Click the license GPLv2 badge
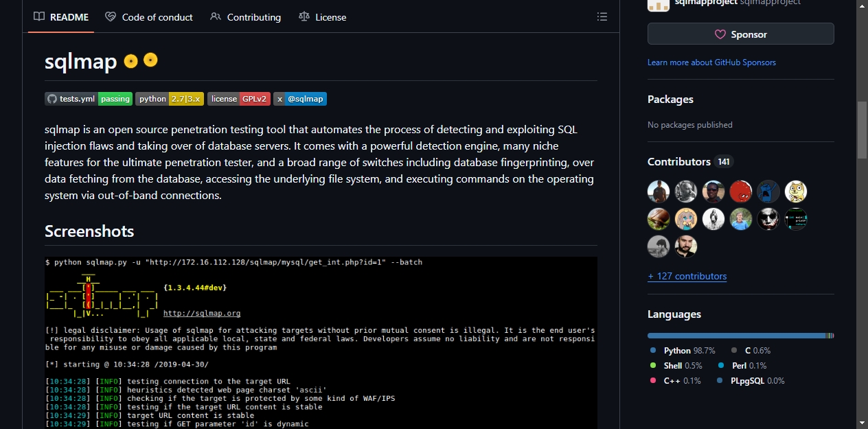868x429 pixels. click(x=239, y=99)
